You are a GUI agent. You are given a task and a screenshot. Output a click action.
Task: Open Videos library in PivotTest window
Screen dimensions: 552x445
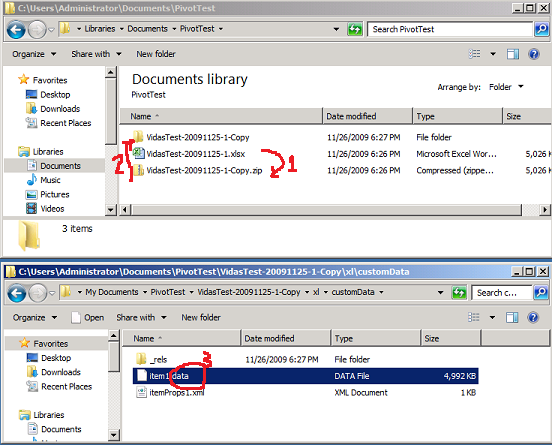(x=45, y=209)
